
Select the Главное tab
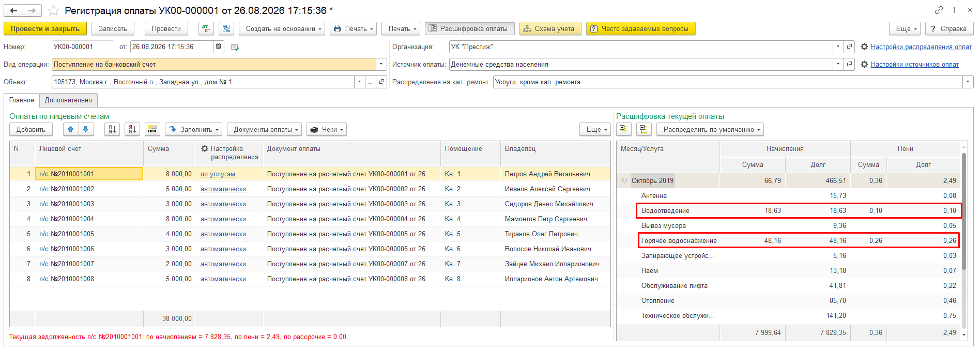click(22, 100)
